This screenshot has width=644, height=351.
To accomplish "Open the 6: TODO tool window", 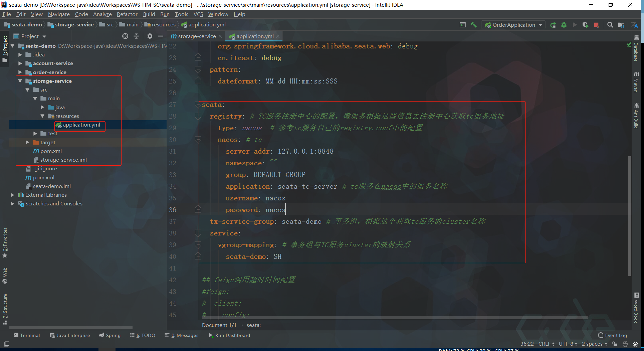I will point(143,335).
